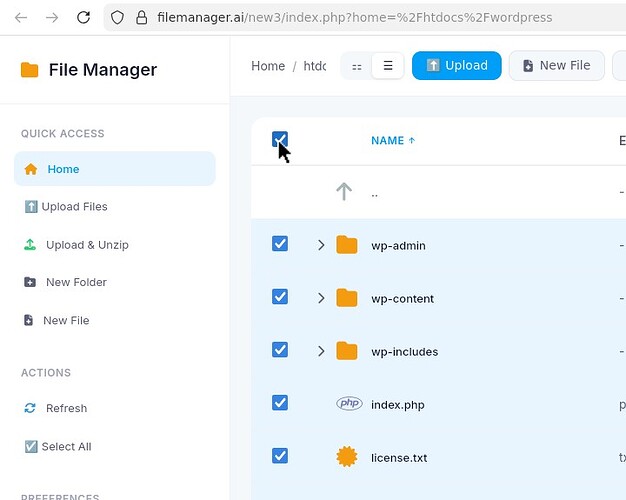Expand the wp-content folder chevron
Viewport: 626px width, 500px height.
tap(321, 298)
